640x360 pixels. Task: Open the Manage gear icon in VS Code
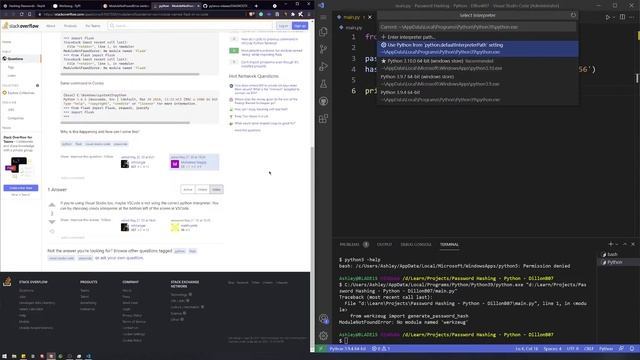(323, 336)
